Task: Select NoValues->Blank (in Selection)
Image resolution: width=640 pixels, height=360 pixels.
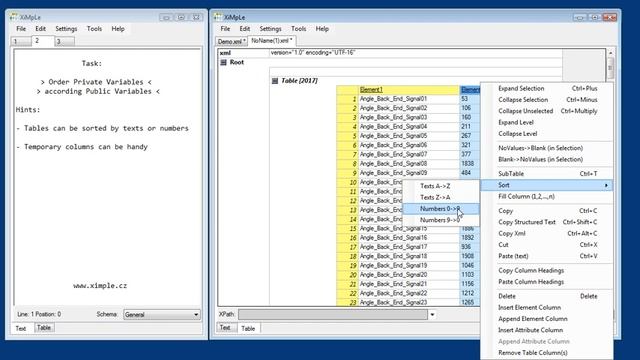Action: coord(547,148)
